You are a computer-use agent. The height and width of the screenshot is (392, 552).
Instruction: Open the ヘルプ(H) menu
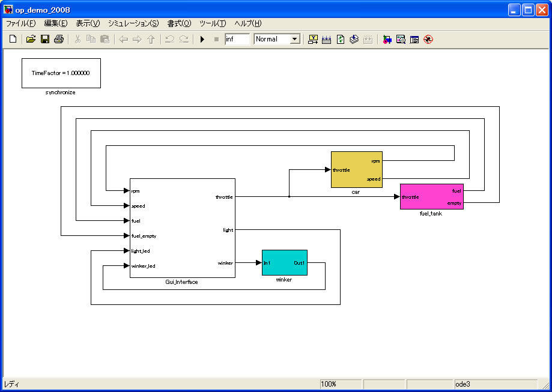click(248, 23)
